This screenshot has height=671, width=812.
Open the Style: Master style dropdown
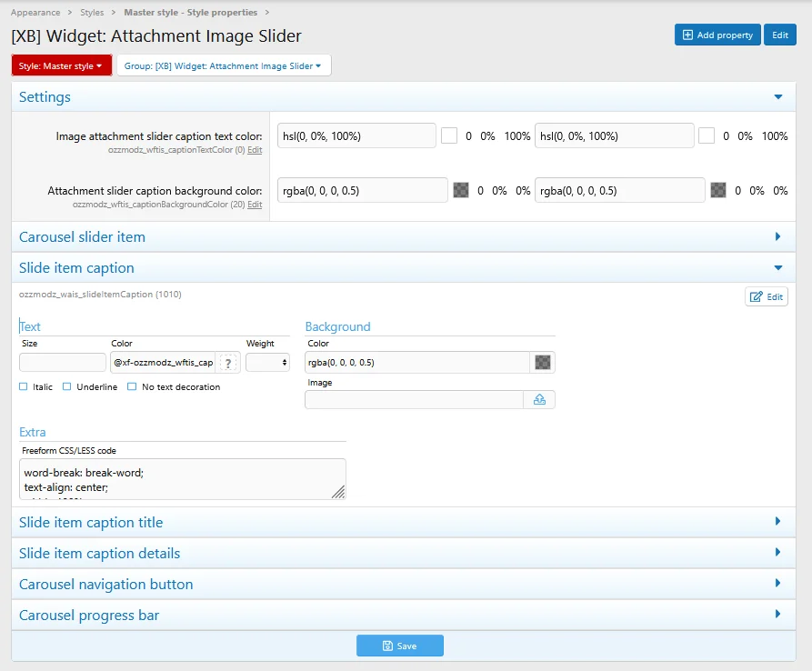coord(62,65)
